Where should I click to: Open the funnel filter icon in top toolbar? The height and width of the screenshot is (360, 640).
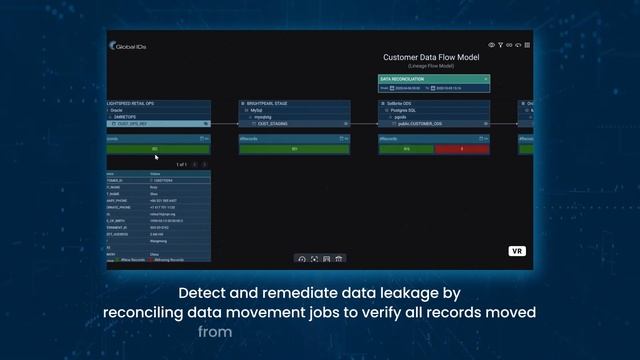[x=500, y=45]
